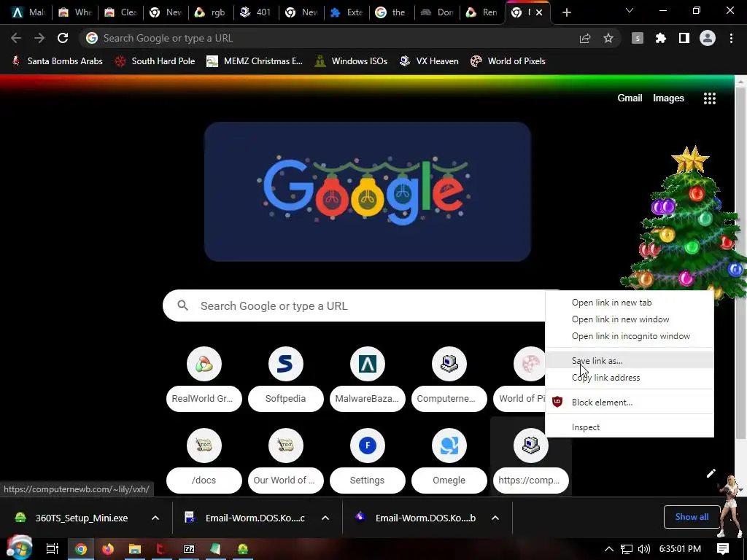Open the tab search dropdown arrow
The height and width of the screenshot is (560, 747).
[x=630, y=11]
